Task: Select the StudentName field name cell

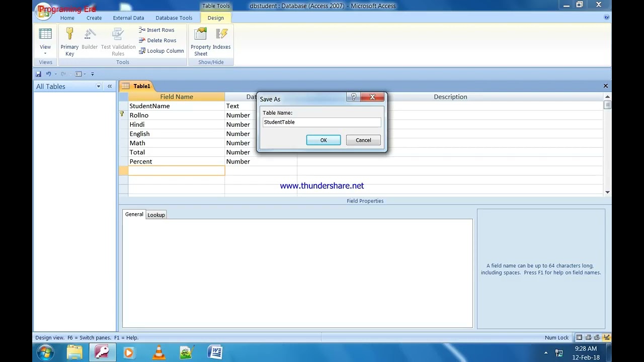Action: [177, 106]
